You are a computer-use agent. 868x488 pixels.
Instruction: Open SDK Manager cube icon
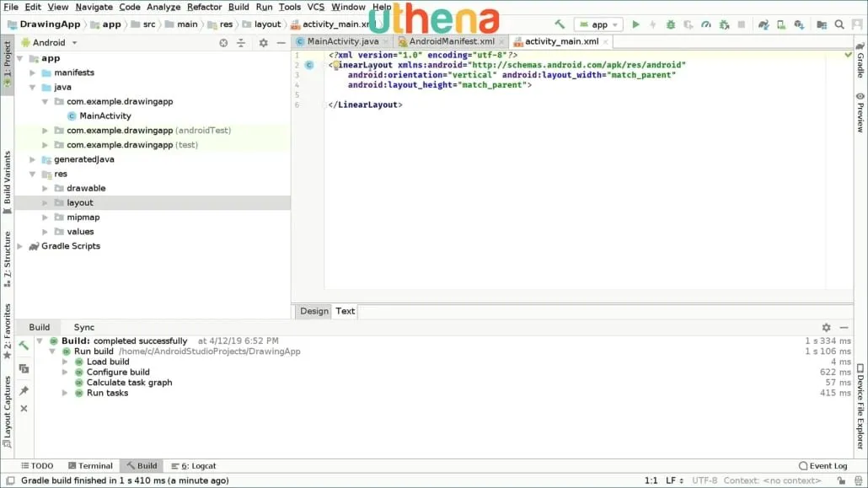[799, 24]
